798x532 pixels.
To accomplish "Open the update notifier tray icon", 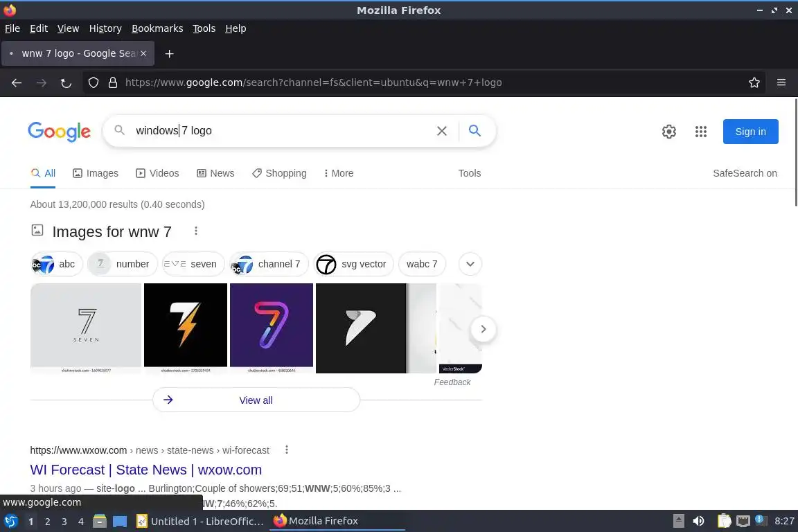I will [x=759, y=520].
